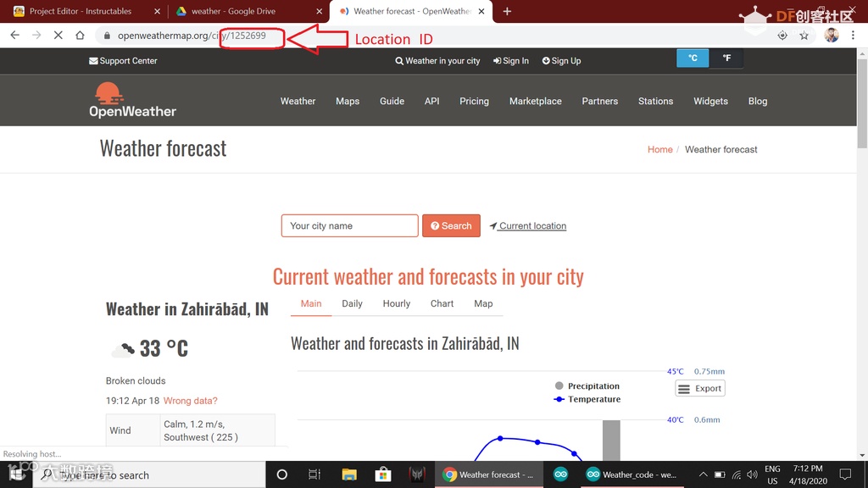Click Home breadcrumb link
Image resolution: width=868 pixels, height=488 pixels.
(x=659, y=149)
